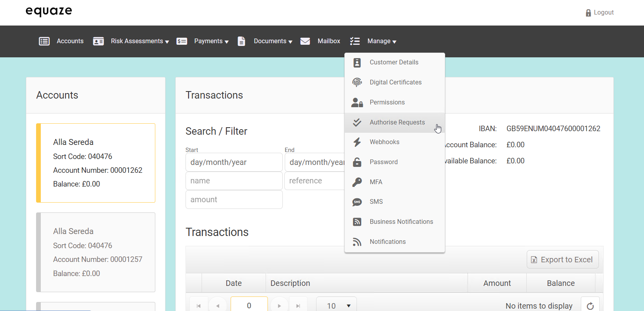Focus the amount filter field

pos(234,199)
